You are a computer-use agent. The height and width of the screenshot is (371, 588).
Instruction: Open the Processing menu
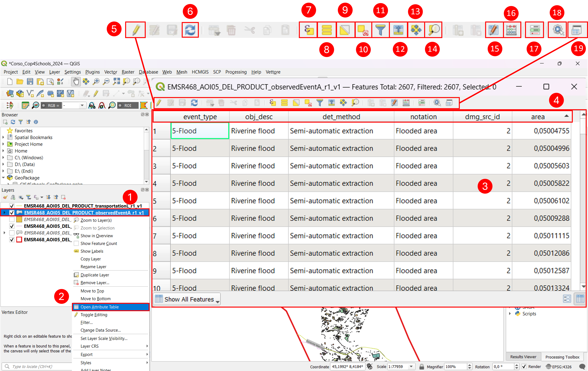point(236,72)
